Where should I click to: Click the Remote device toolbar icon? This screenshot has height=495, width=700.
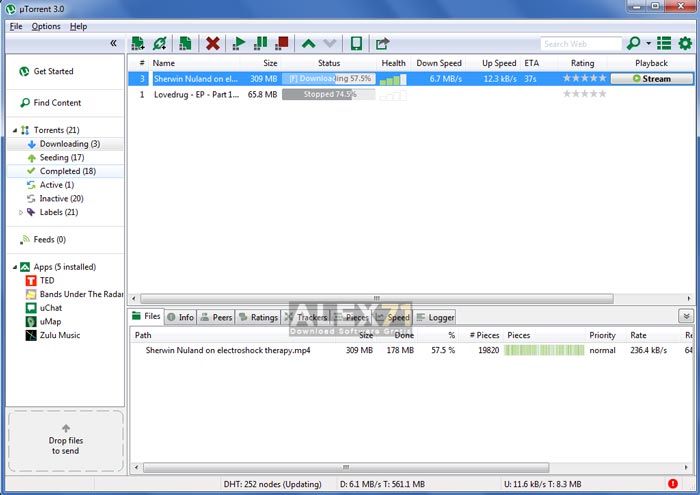tap(356, 43)
